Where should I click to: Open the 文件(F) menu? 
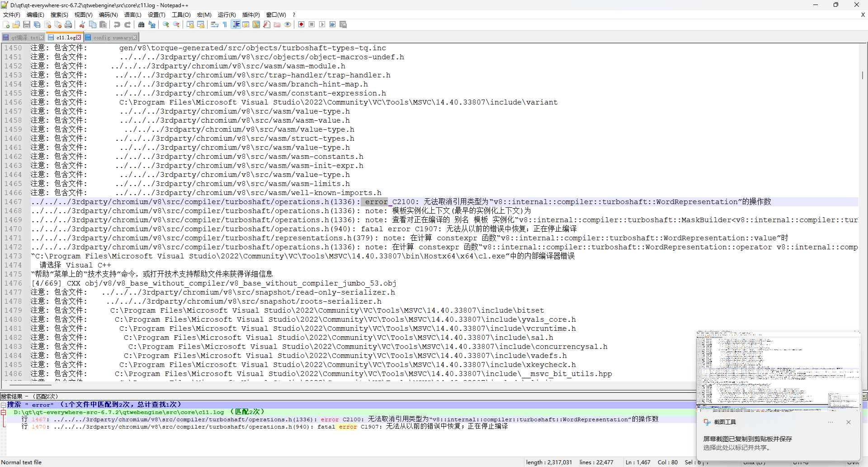point(11,14)
